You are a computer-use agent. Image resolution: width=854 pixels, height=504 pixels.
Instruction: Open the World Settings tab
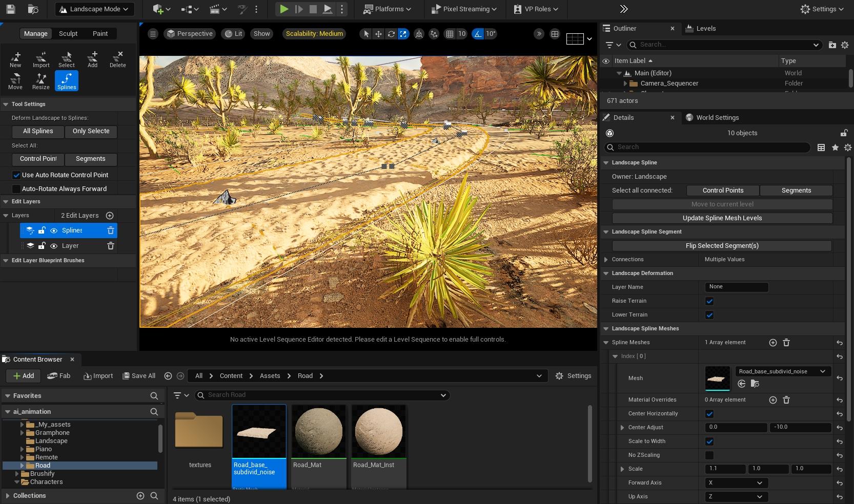pyautogui.click(x=717, y=117)
